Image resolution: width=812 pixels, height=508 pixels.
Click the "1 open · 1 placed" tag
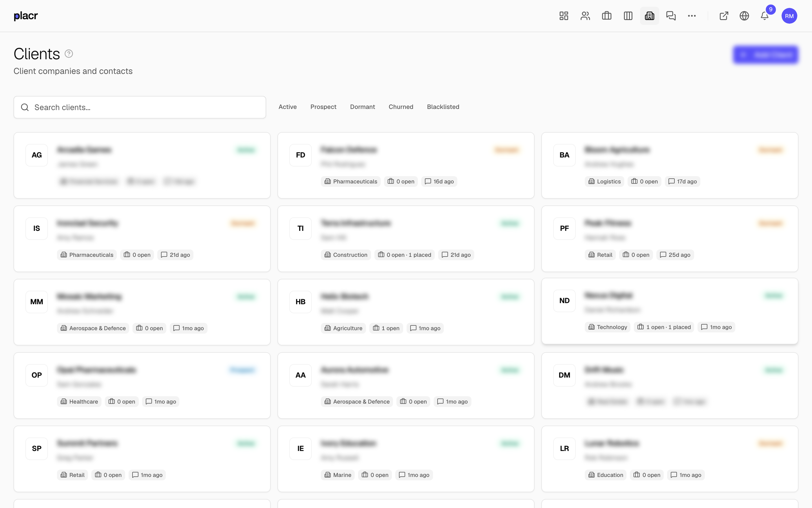pyautogui.click(x=664, y=327)
